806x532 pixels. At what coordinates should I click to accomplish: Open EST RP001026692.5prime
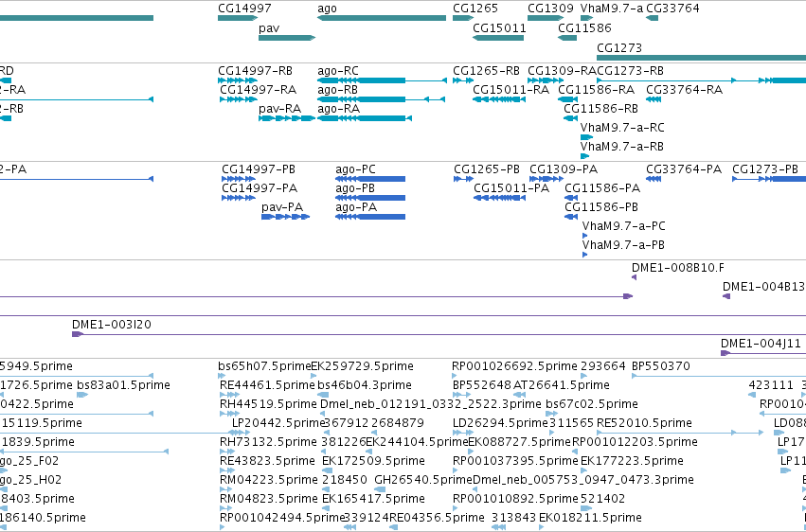[x=455, y=377]
